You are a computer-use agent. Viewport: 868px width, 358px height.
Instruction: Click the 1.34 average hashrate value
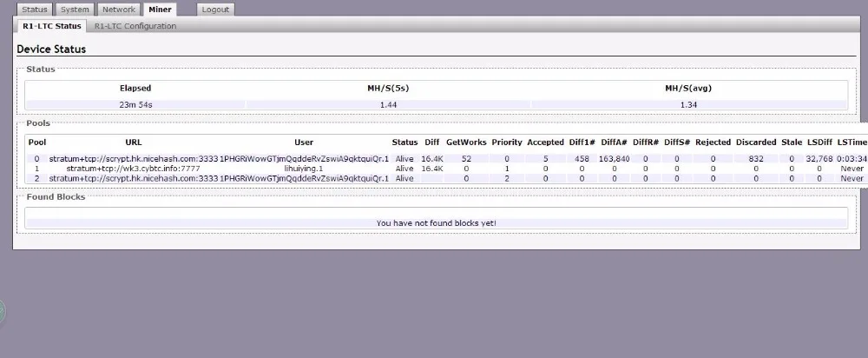tap(688, 105)
